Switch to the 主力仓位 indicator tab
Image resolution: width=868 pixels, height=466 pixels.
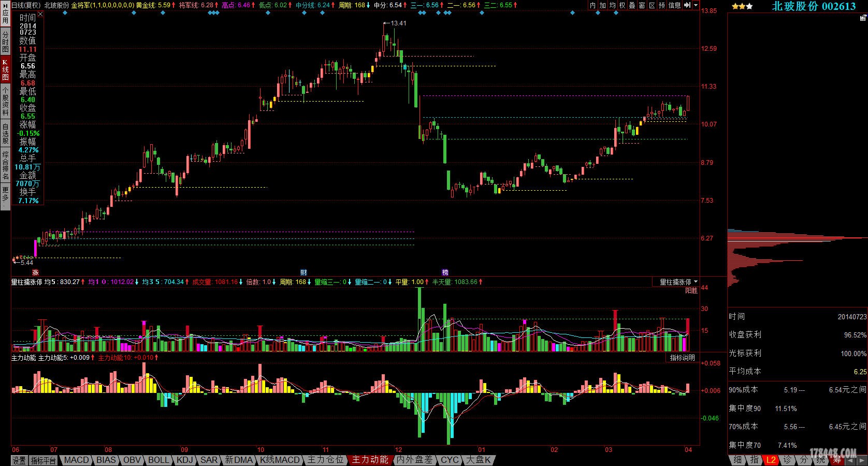(325, 460)
